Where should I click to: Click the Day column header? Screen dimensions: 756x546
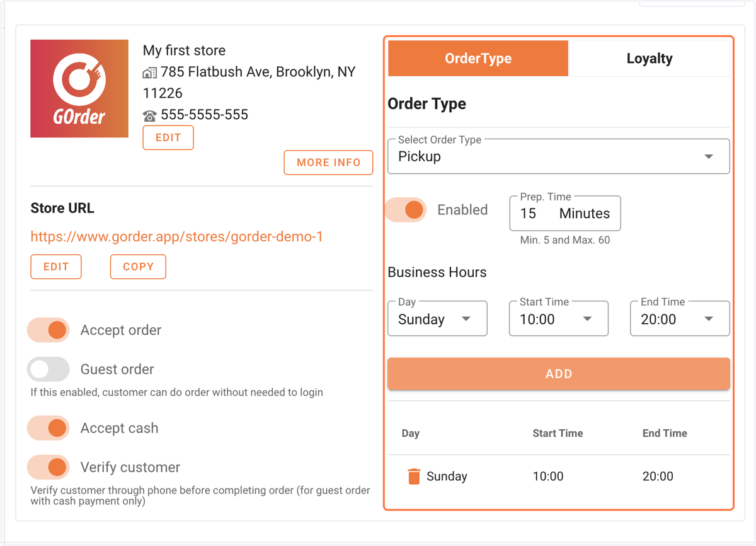pyautogui.click(x=410, y=433)
